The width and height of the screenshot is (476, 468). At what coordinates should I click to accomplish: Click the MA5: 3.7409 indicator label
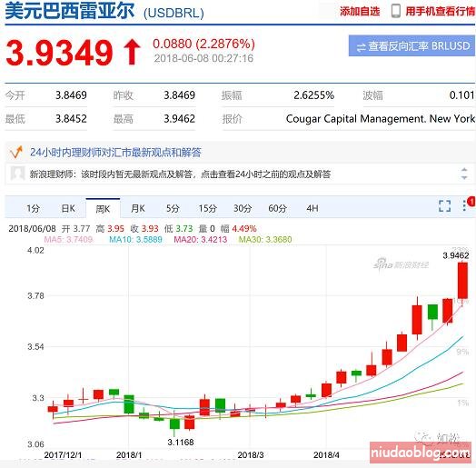68,239
